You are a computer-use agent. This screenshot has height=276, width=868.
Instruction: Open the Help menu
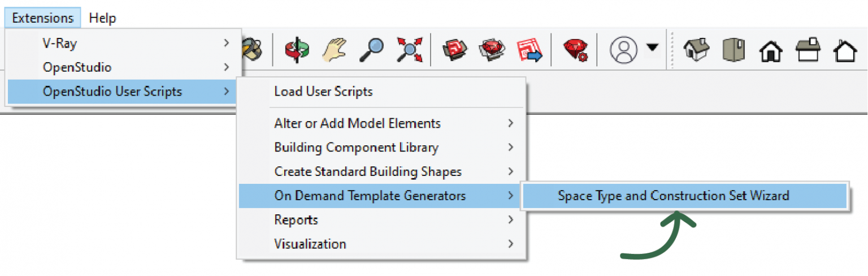click(102, 18)
